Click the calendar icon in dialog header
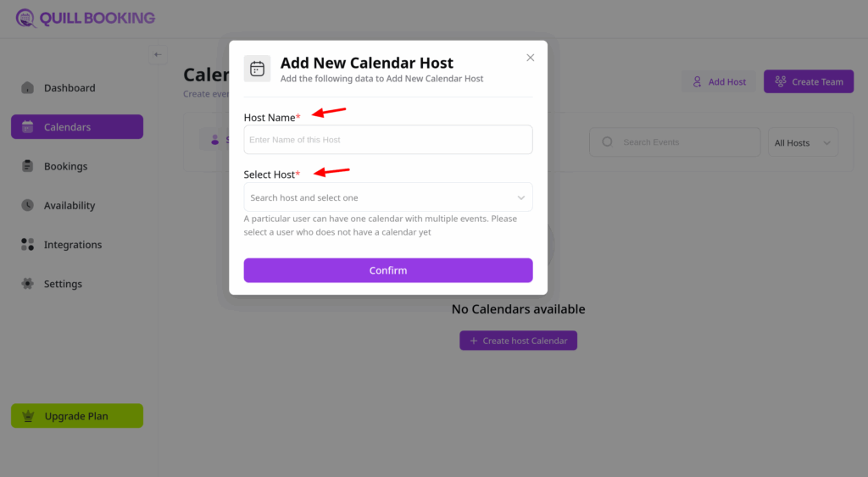The width and height of the screenshot is (868, 477). click(257, 69)
